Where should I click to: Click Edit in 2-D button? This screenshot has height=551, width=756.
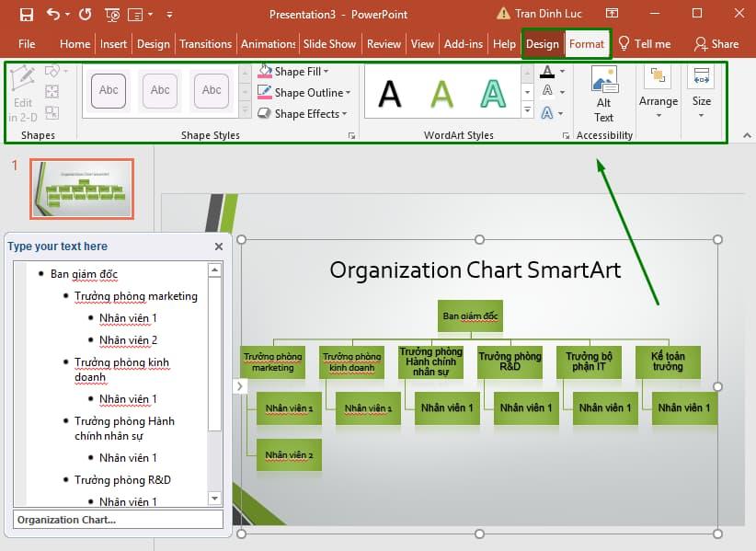(x=23, y=92)
